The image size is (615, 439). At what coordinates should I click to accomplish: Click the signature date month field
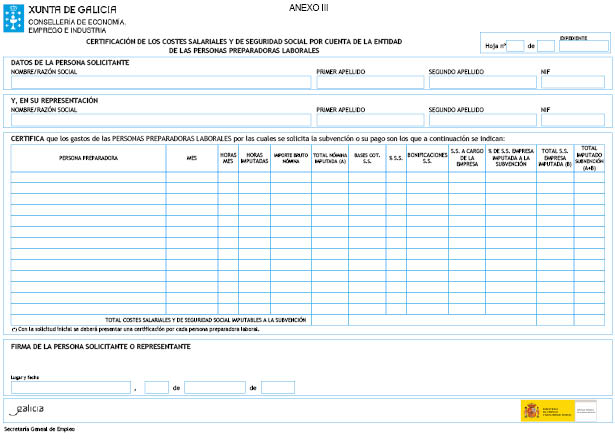click(x=214, y=387)
